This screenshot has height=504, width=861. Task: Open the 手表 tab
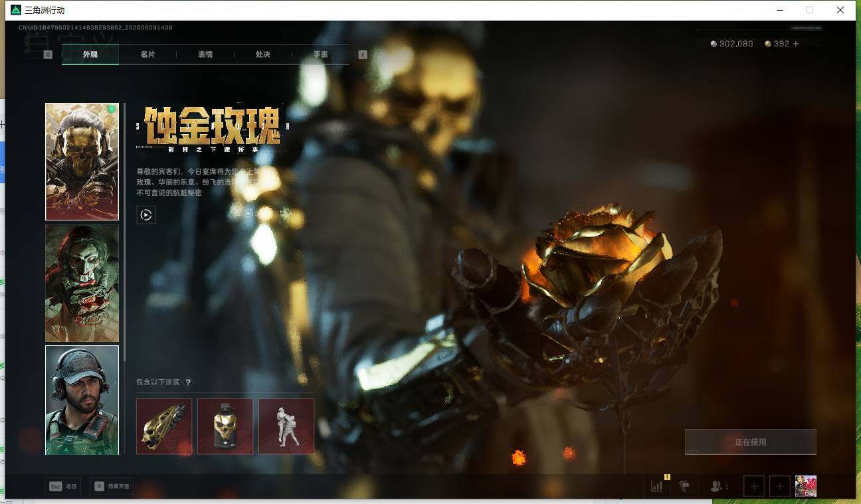coord(320,54)
